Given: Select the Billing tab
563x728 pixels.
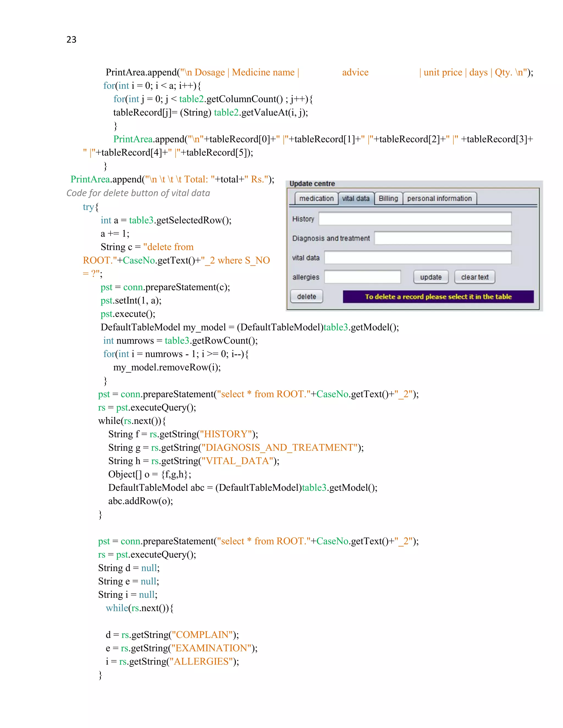Looking at the screenshot, I should tap(388, 198).
